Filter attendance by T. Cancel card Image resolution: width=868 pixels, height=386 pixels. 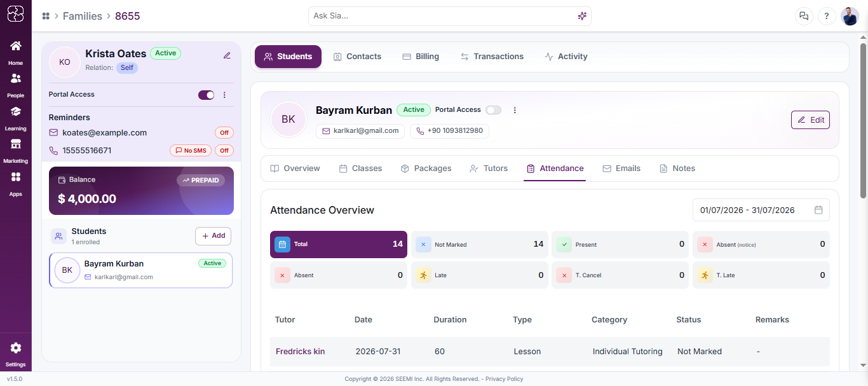pyautogui.click(x=620, y=275)
